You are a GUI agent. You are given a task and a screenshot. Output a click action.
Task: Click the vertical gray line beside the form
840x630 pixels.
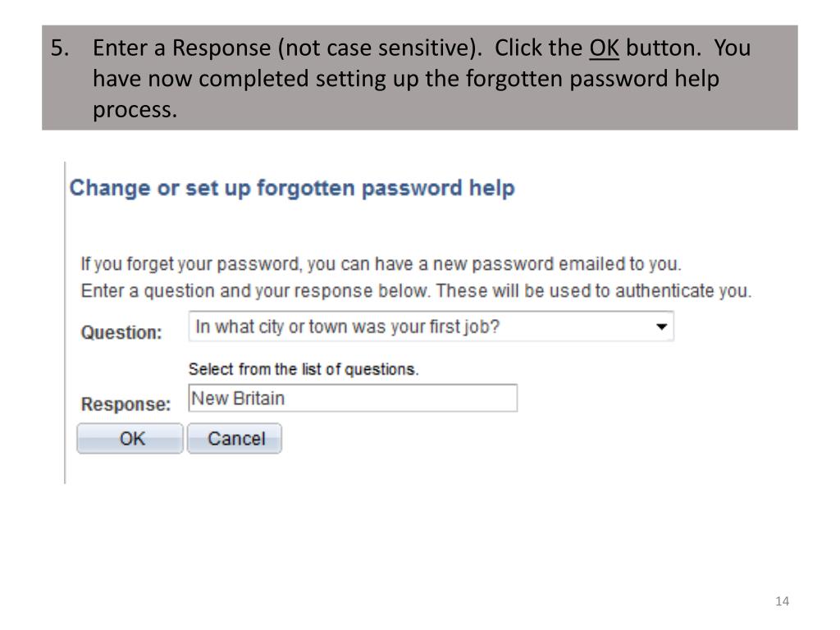pyautogui.click(x=65, y=322)
